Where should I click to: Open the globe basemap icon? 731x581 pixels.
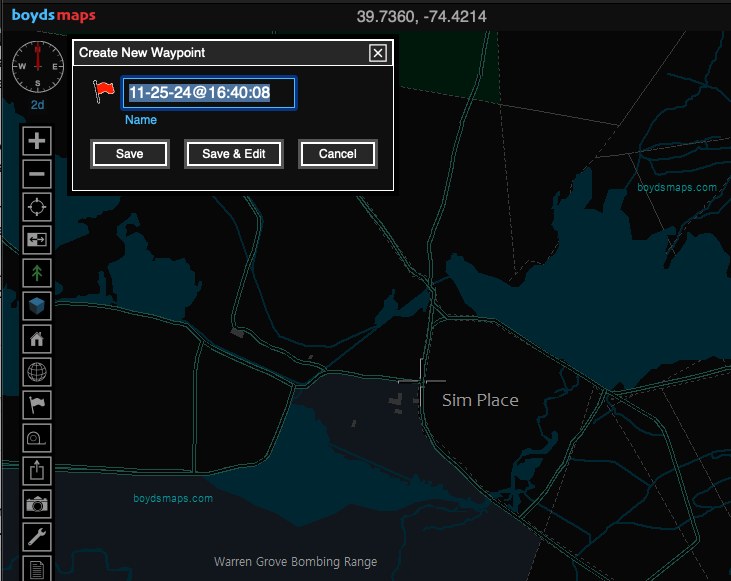(x=37, y=372)
